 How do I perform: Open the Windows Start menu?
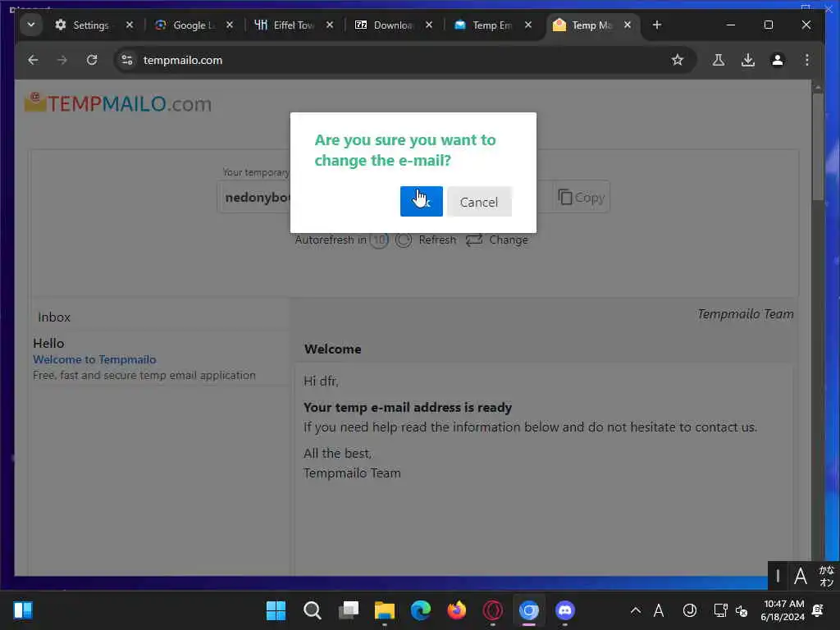[x=276, y=610]
